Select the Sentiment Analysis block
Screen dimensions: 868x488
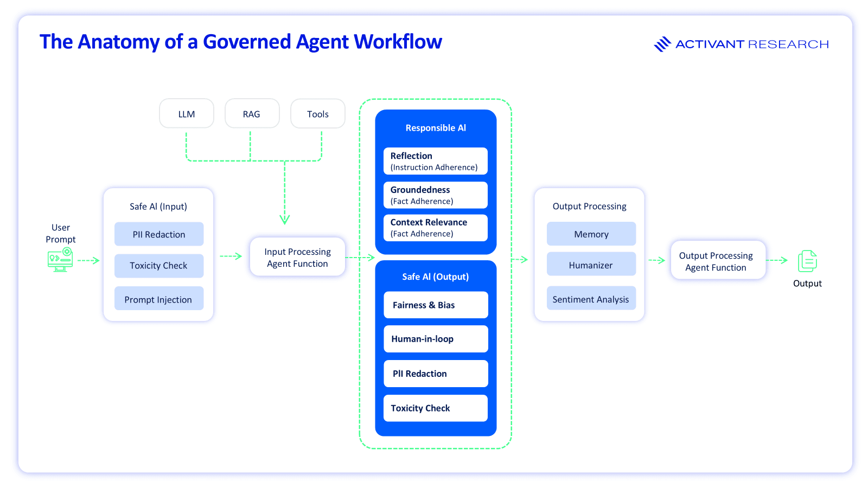[x=591, y=299]
